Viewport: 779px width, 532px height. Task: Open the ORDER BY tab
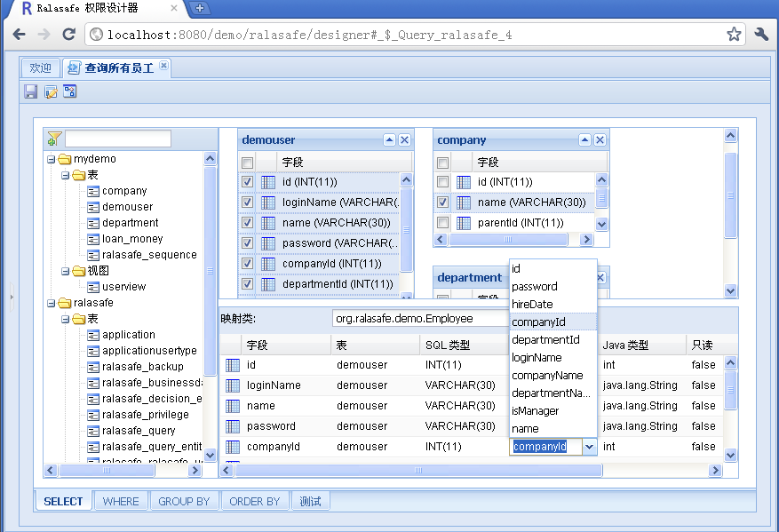(254, 502)
